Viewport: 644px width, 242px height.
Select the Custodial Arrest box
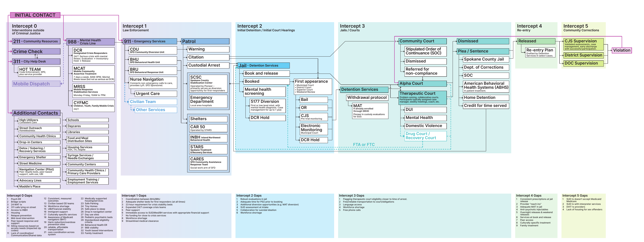point(208,65)
